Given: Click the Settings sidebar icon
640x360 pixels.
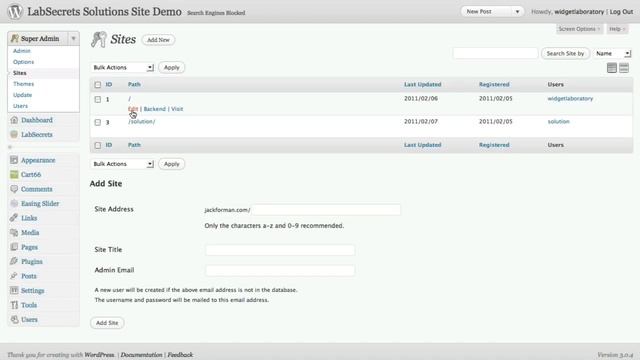Looking at the screenshot, I should [14, 290].
